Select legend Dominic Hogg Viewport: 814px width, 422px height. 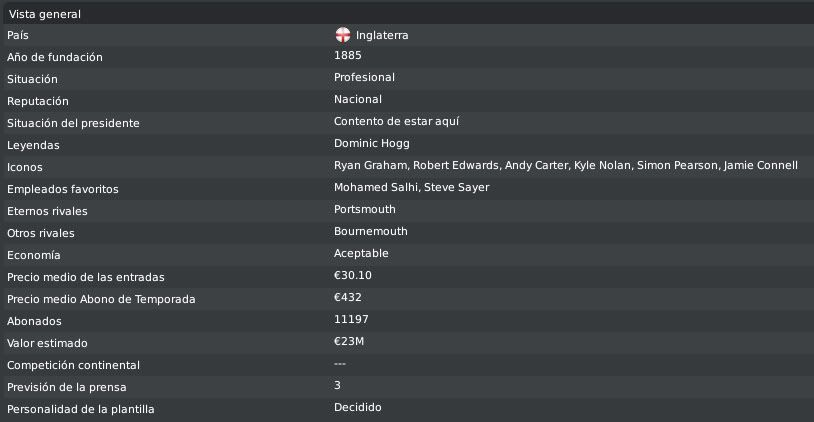point(372,143)
